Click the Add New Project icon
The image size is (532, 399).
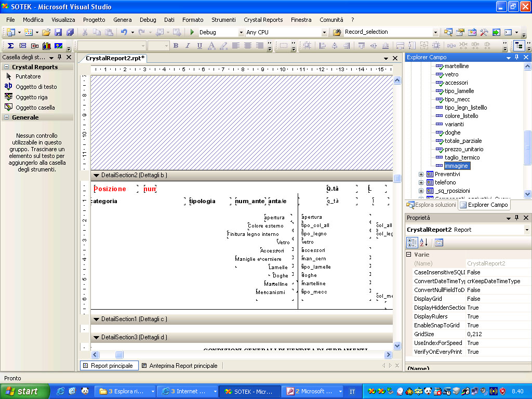click(11, 32)
